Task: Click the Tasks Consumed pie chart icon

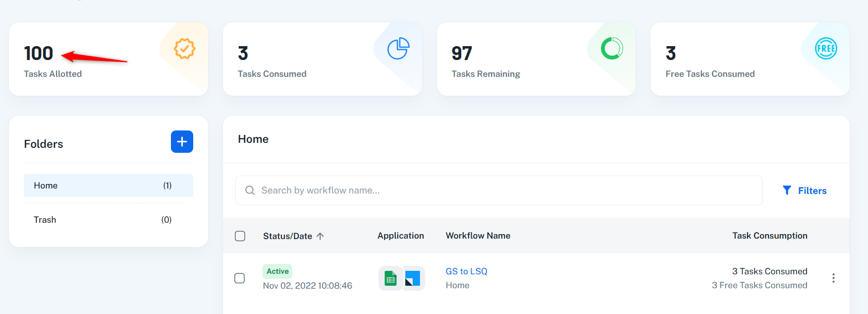Action: 398,49
